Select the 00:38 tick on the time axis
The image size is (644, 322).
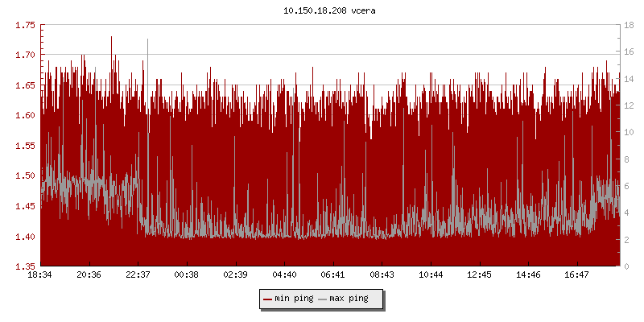pos(187,275)
